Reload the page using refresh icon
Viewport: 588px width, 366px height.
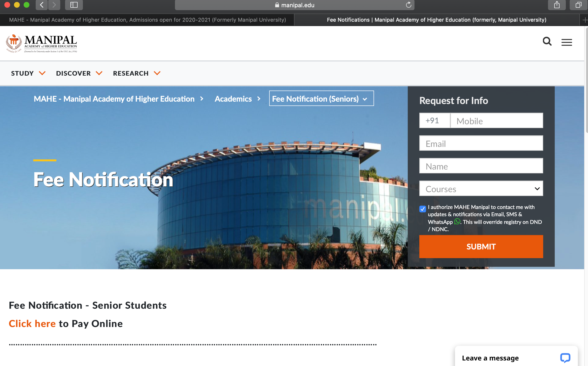coord(408,5)
